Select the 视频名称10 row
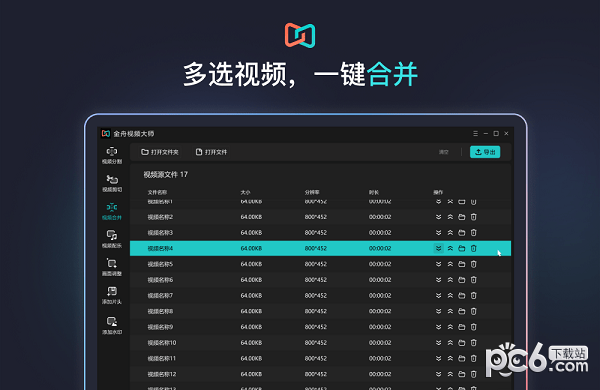The width and height of the screenshot is (600, 390). tap(320, 343)
